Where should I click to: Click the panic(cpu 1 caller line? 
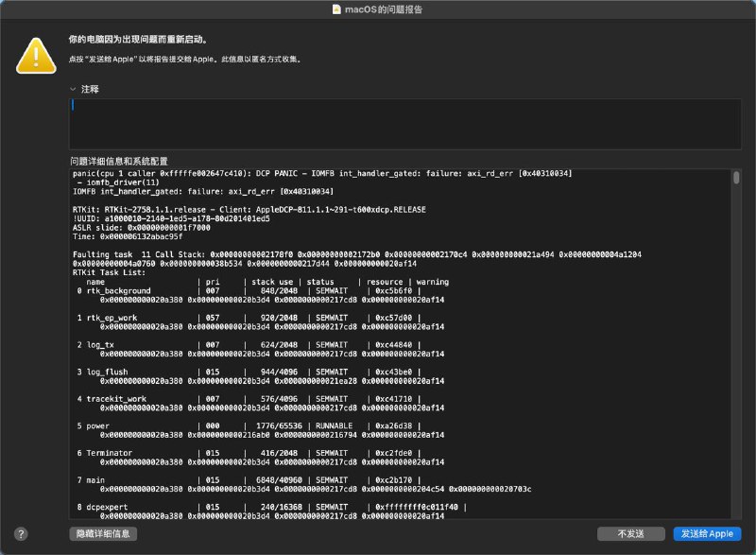[x=322, y=173]
